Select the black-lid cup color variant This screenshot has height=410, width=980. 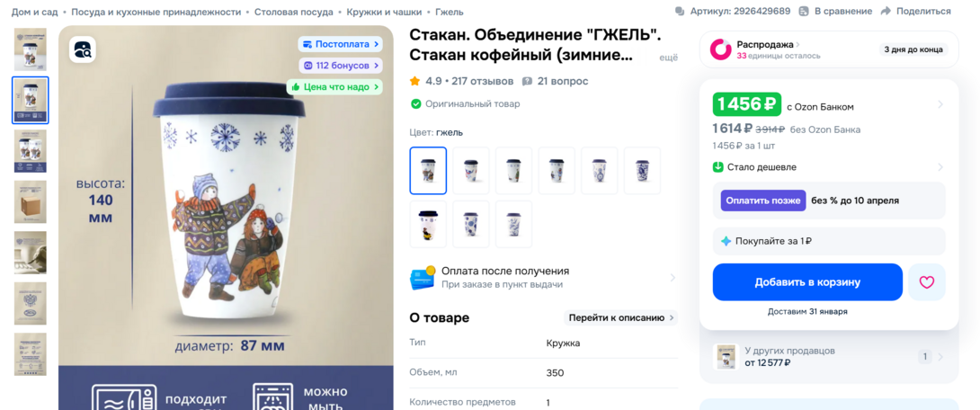point(428,224)
